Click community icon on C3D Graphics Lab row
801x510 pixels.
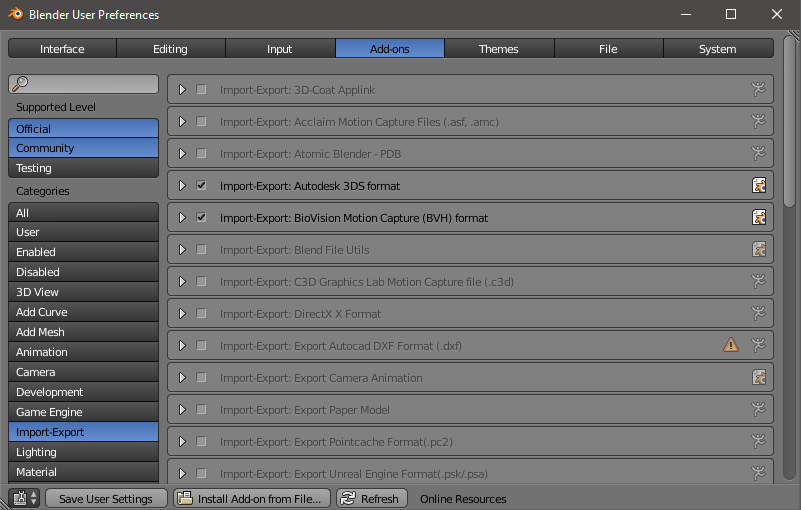[759, 282]
